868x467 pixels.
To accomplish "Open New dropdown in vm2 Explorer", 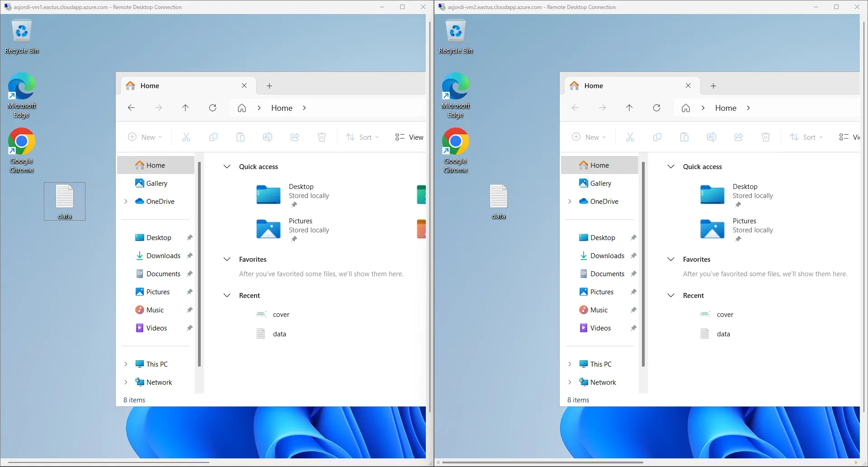I will click(589, 137).
